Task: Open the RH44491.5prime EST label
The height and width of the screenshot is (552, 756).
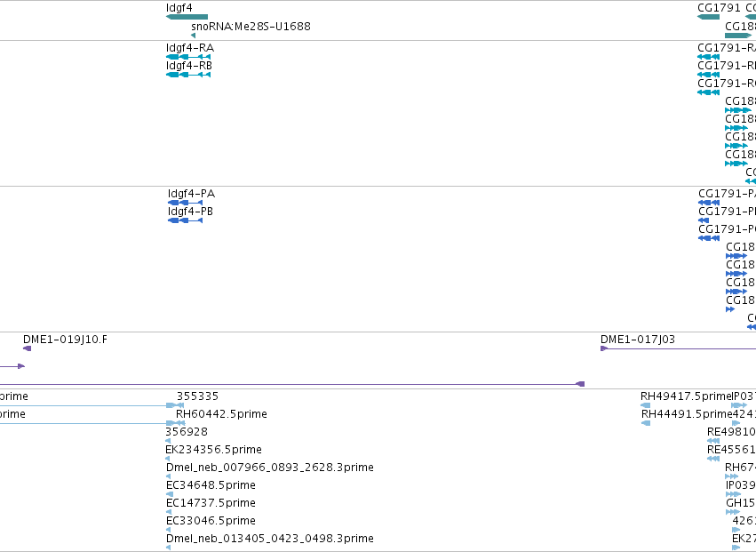Action: pyautogui.click(x=687, y=414)
